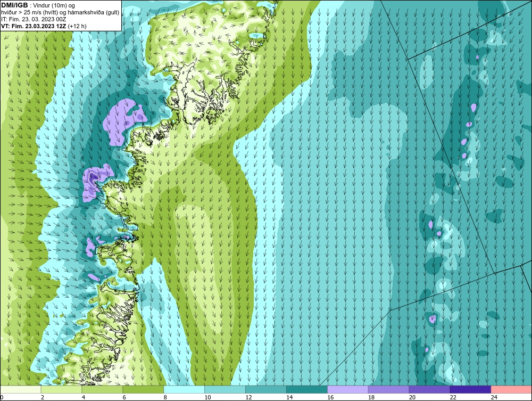
Task: Pick the 10–12 m/s turquoise legend swatch
Action: (225, 389)
